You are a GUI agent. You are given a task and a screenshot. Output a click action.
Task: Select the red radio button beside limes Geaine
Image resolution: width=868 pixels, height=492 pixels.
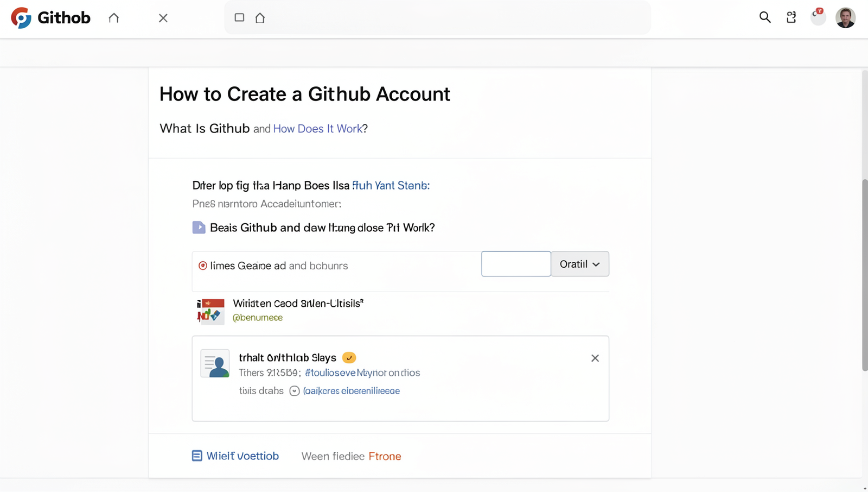click(203, 266)
